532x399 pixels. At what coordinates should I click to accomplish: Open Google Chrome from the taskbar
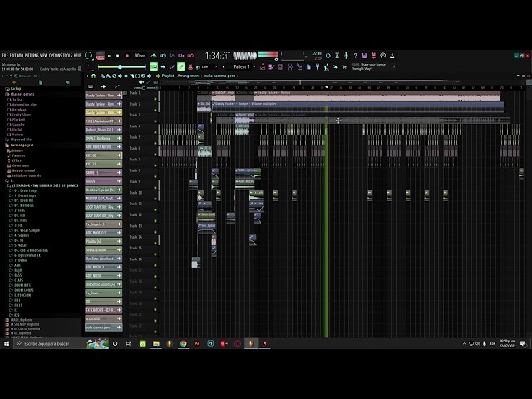click(x=183, y=343)
